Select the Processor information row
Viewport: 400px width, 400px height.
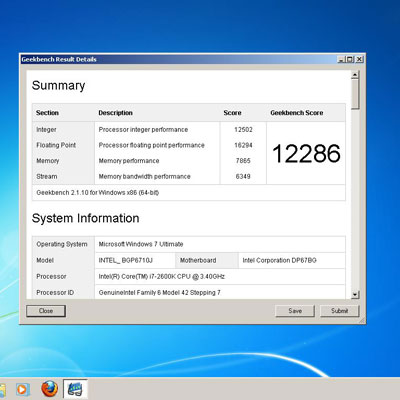click(x=189, y=276)
